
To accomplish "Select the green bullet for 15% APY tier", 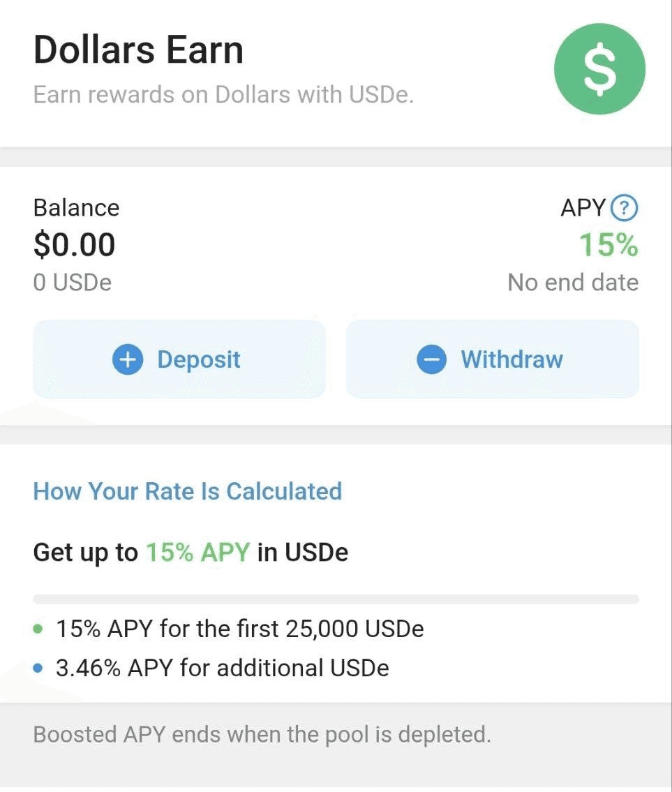I will point(38,629).
